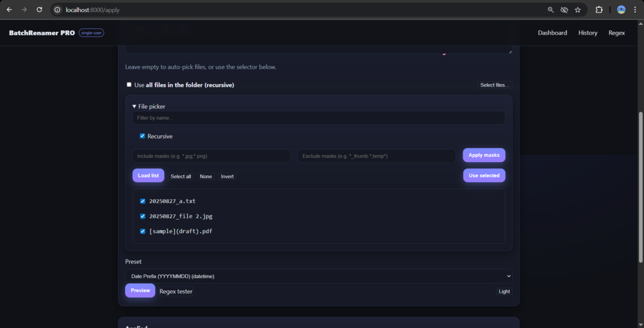Click the Include masks field
Image resolution: width=644 pixels, height=328 pixels.
pyautogui.click(x=211, y=156)
